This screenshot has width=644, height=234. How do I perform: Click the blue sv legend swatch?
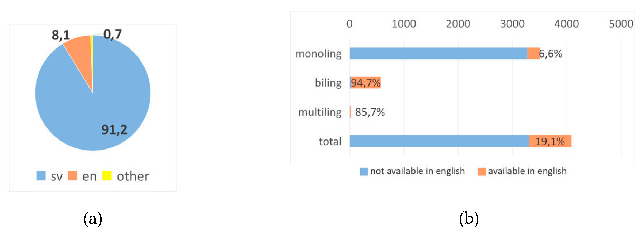(x=41, y=176)
